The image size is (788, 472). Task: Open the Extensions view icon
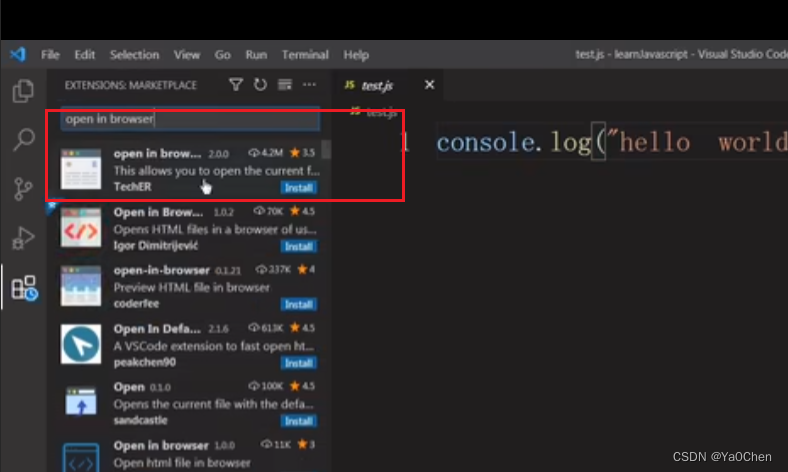[x=25, y=288]
